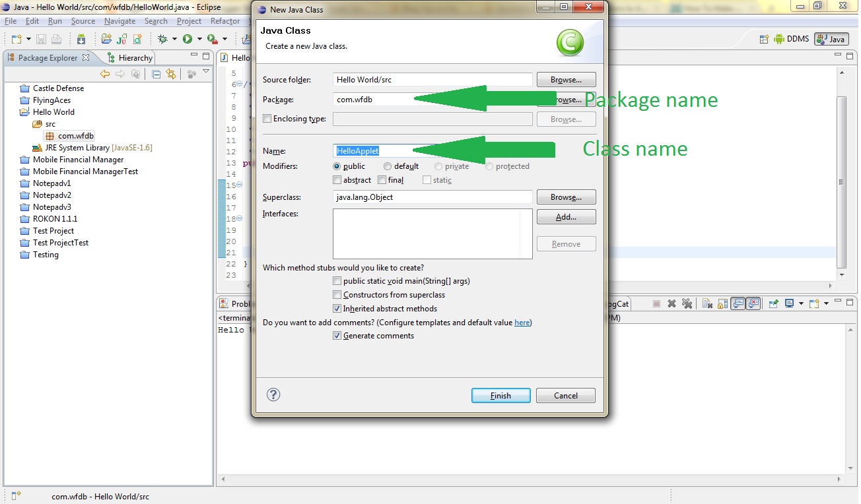Check the final modifier checkbox
Viewport: 861px width, 504px height.
(382, 180)
